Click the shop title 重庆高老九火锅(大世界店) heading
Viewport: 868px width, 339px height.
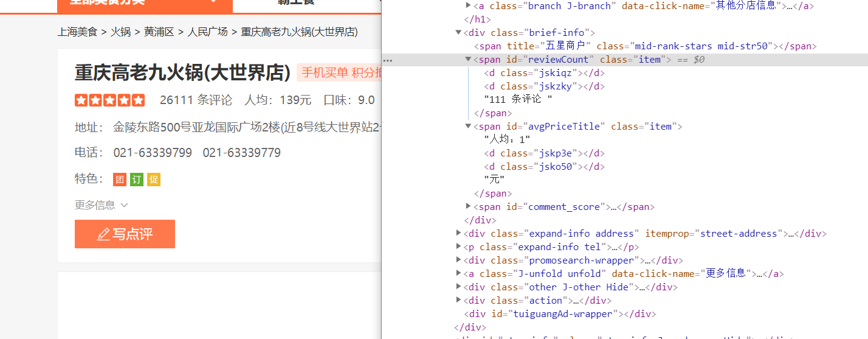[183, 72]
